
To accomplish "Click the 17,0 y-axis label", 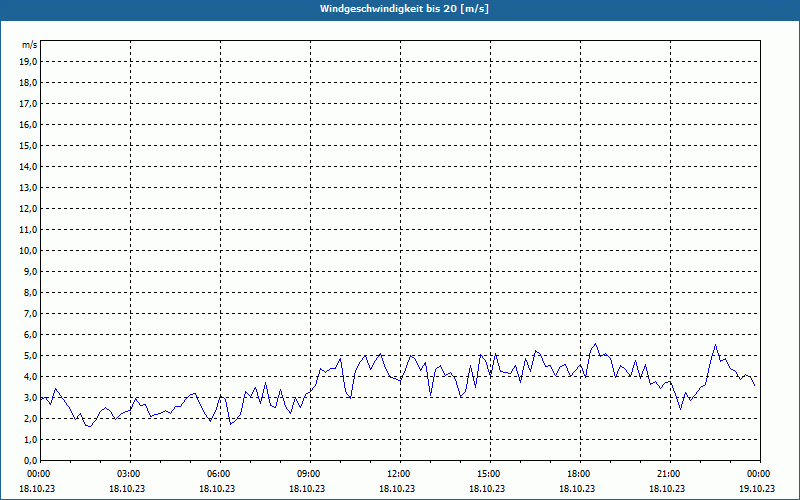I will click(x=28, y=104).
